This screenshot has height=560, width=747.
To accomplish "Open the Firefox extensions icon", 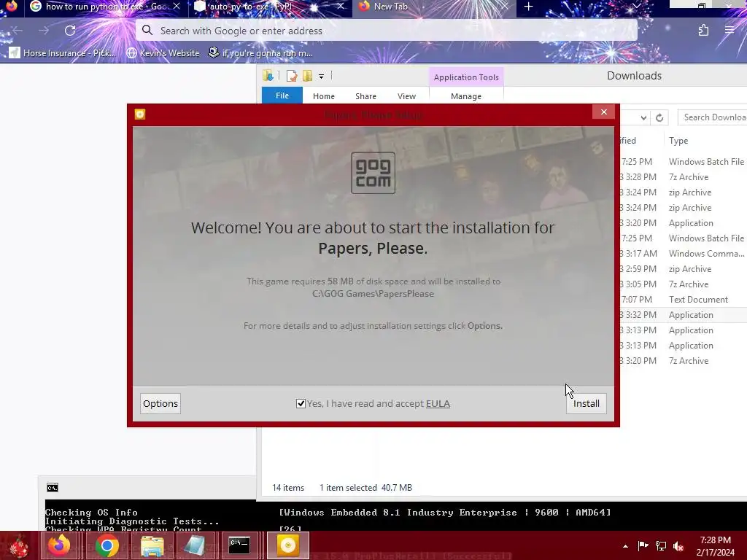I will point(703,31).
